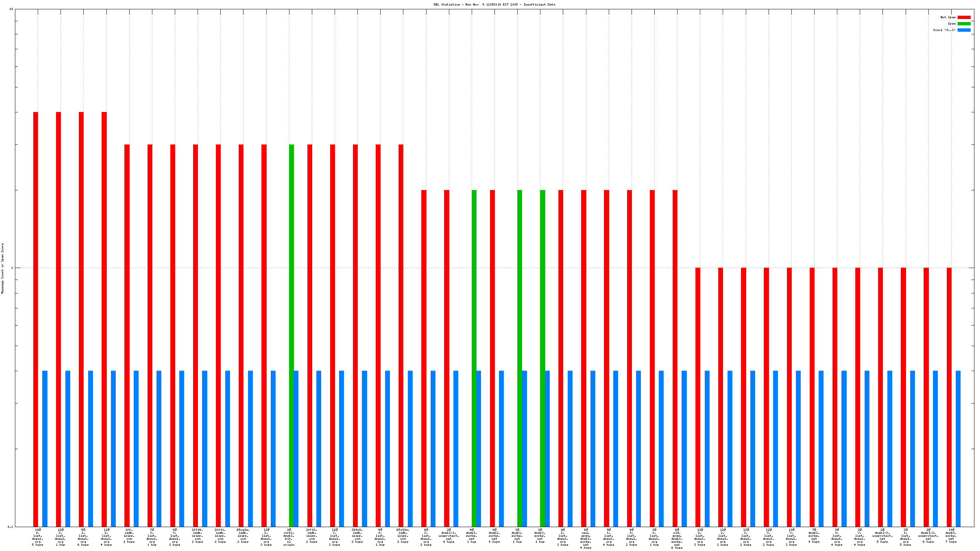Click the y-axis tick value '10'
Viewport: 980px width, 551px height.
click(x=11, y=9)
